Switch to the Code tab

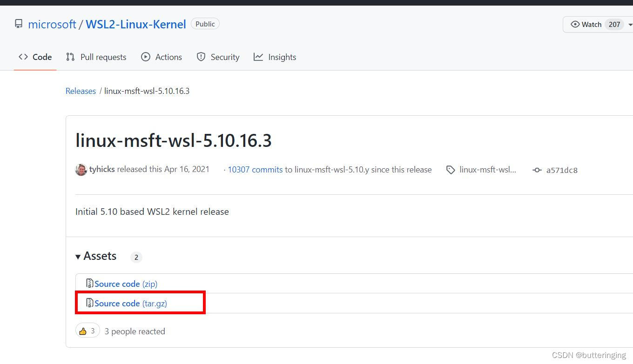[35, 57]
